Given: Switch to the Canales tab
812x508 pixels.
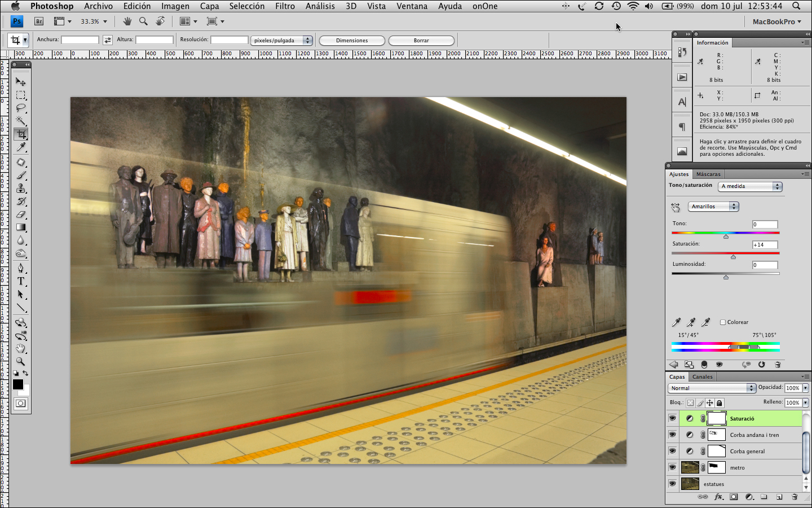Looking at the screenshot, I should tap(702, 377).
